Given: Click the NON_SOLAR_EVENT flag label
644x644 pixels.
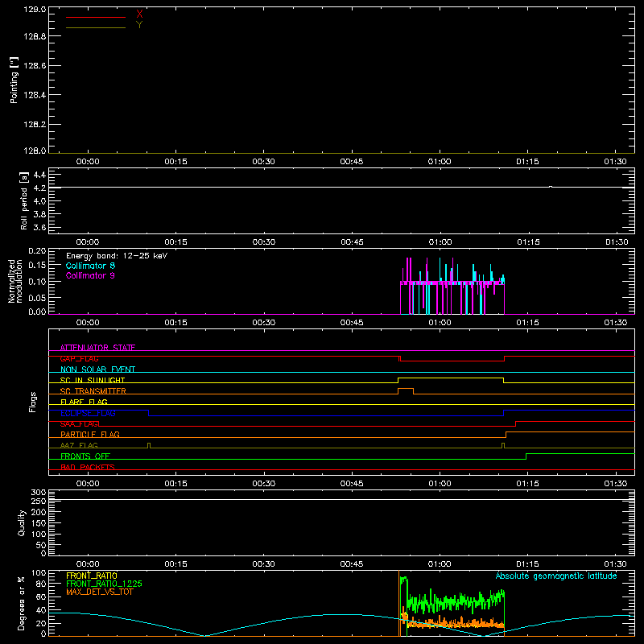Looking at the screenshot, I should coord(97,369).
